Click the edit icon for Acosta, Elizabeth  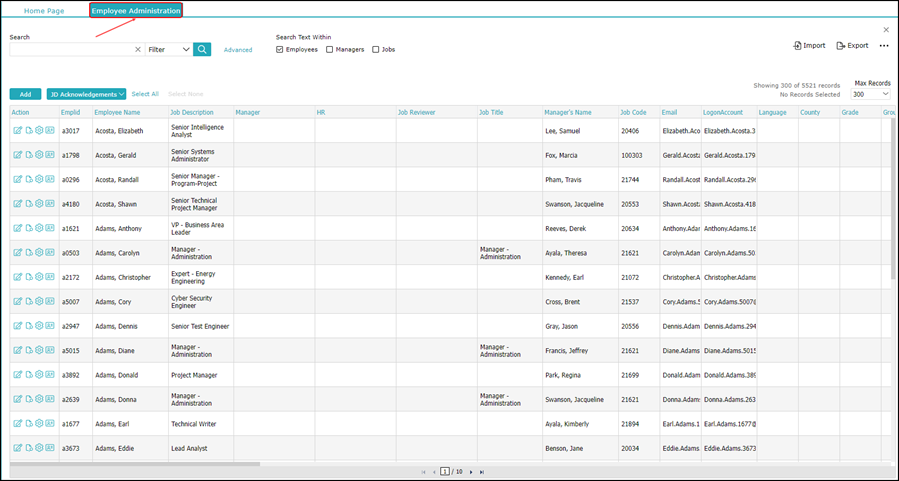pyautogui.click(x=17, y=131)
